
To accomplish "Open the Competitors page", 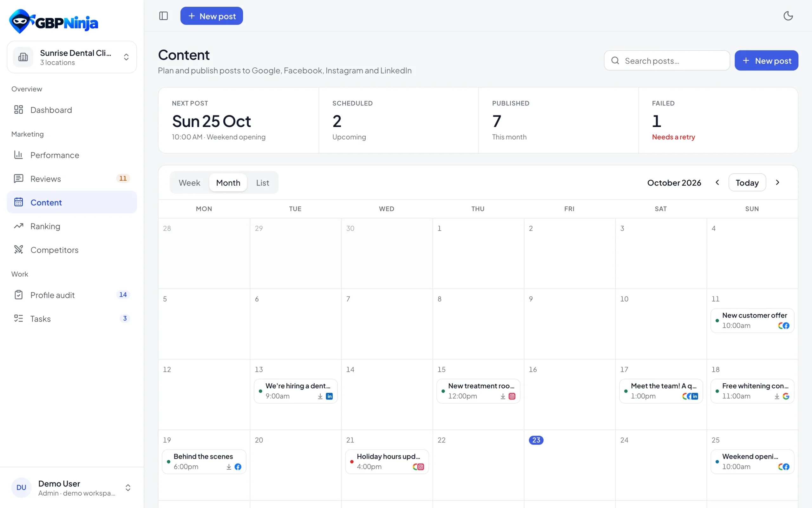I will (72, 250).
